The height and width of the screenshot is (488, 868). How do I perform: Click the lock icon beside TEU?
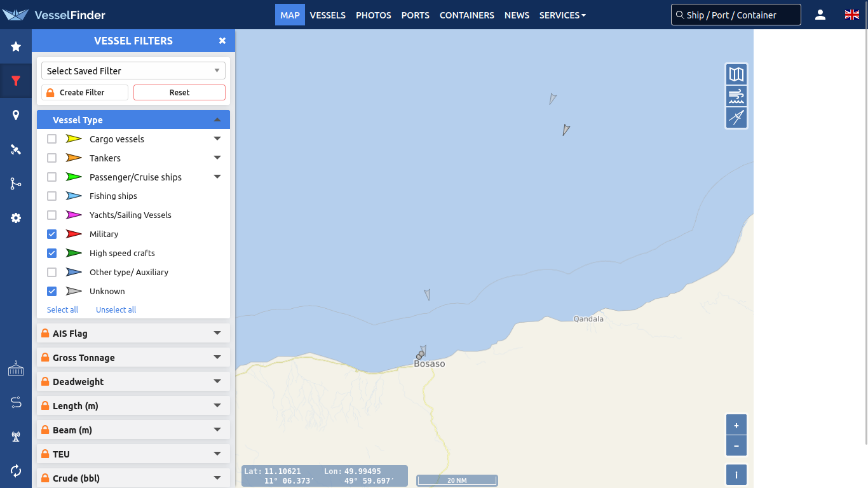coord(45,454)
